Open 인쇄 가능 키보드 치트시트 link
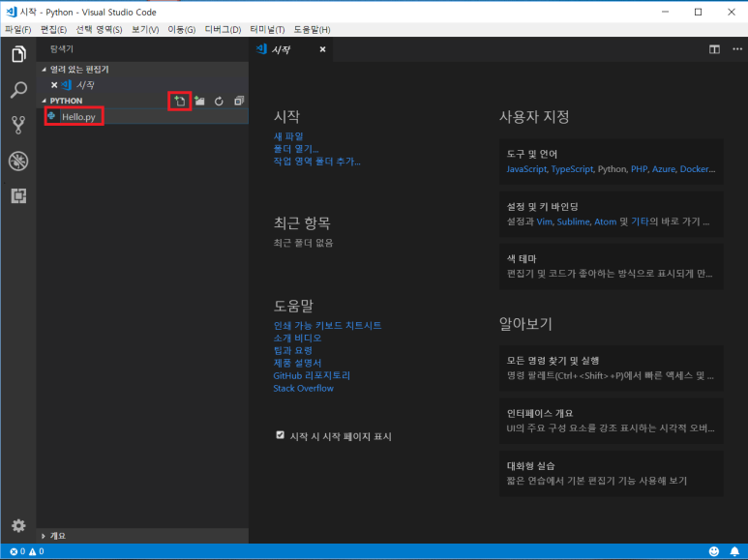 point(327,325)
